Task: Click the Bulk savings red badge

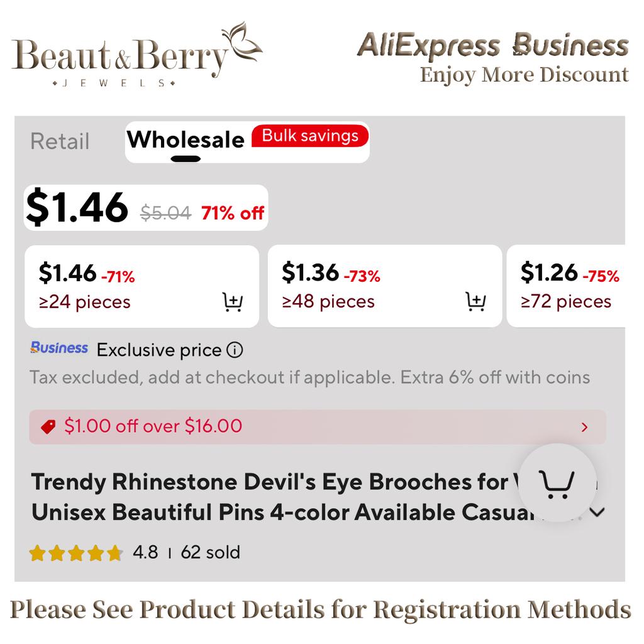Action: [310, 136]
